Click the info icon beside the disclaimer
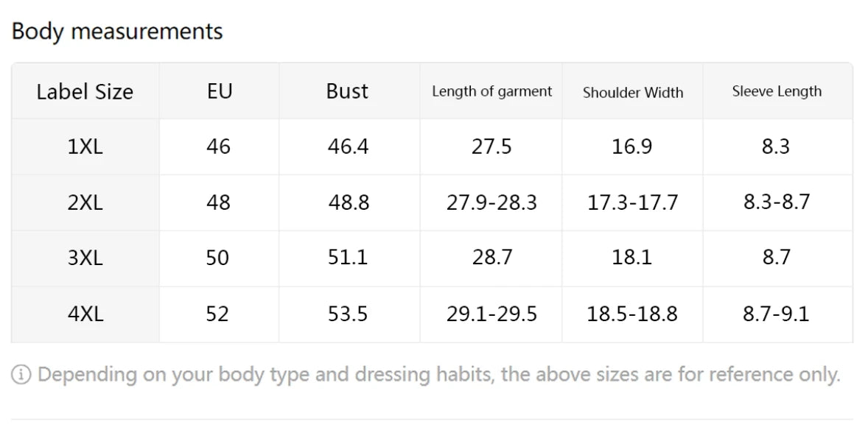 [21, 375]
